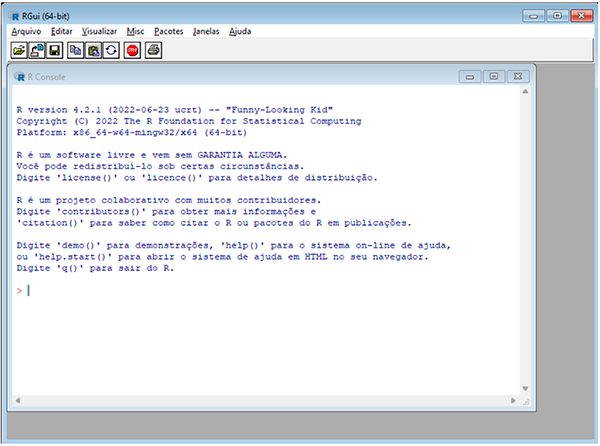Image resolution: width=600 pixels, height=446 pixels.
Task: Click the R logo in RGui title bar
Action: coord(15,16)
